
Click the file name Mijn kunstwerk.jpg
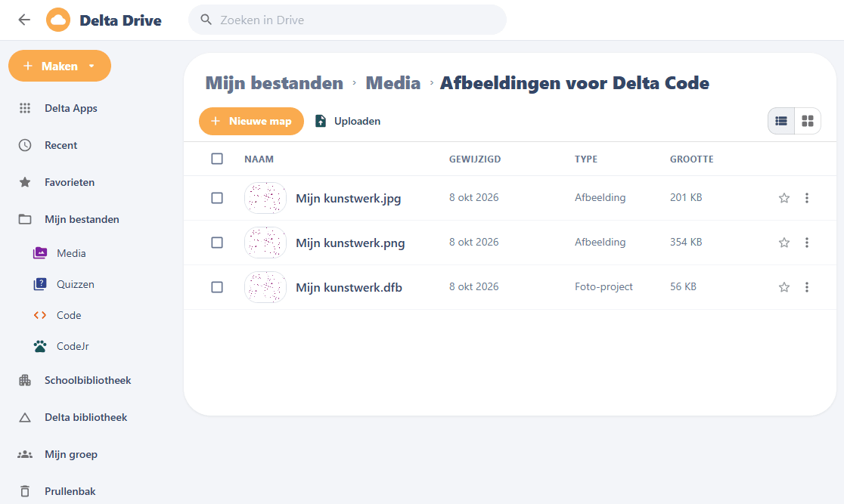[x=348, y=199]
